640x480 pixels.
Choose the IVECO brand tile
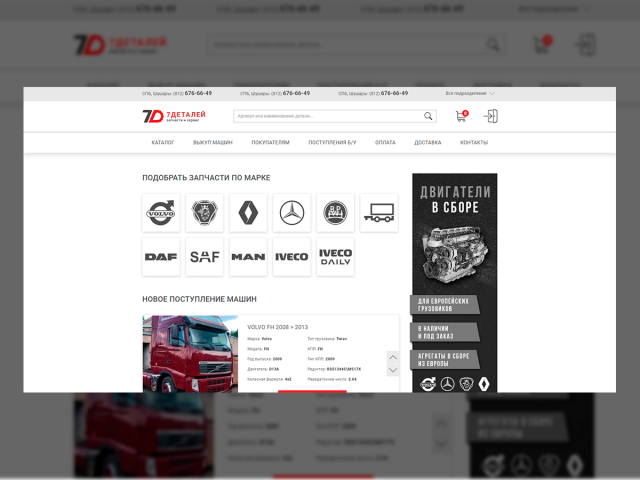(x=292, y=257)
